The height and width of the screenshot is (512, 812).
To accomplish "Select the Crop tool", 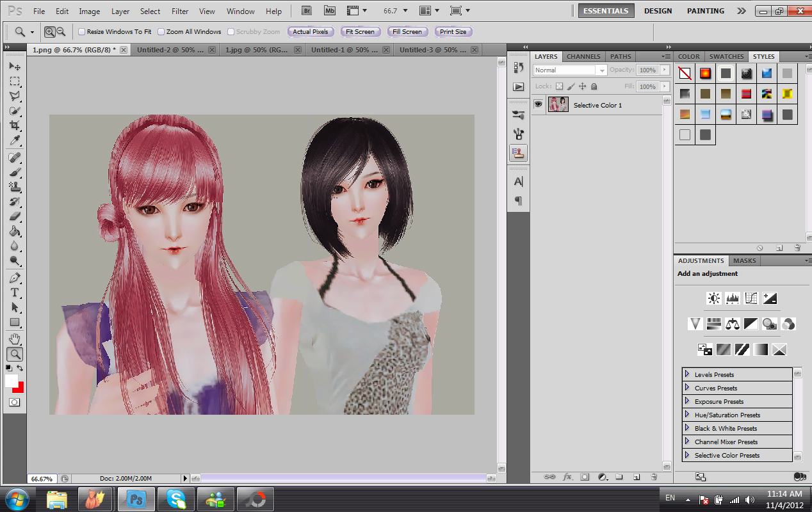I will click(14, 125).
